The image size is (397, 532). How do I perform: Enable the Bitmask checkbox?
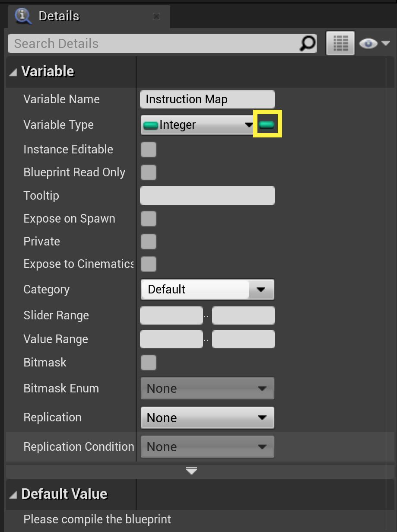[x=148, y=363]
